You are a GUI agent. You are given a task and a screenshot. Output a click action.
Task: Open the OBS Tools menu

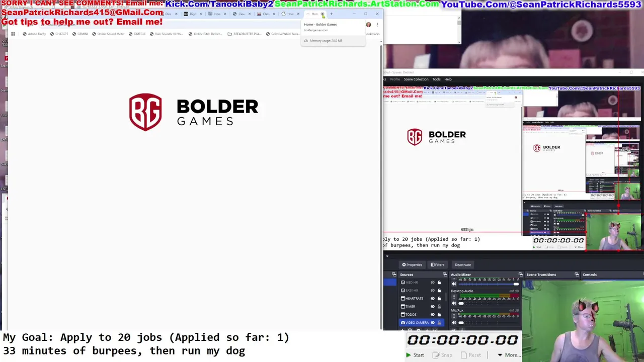[436, 79]
